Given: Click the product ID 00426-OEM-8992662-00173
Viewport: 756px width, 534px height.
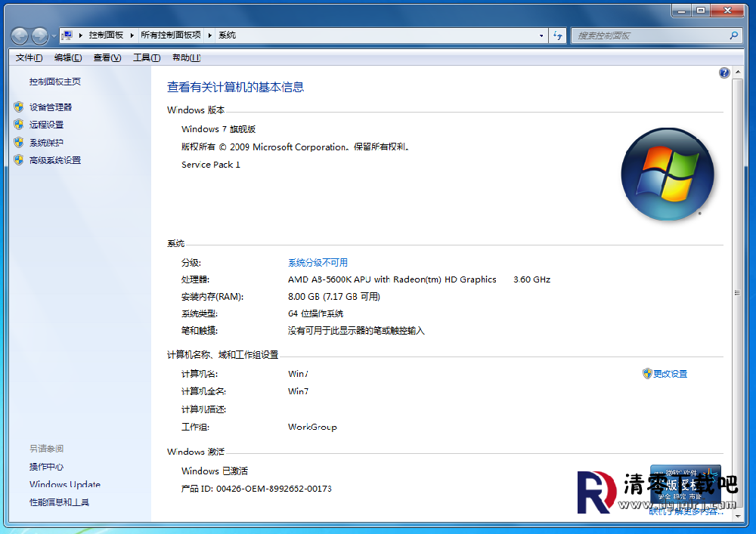Looking at the screenshot, I should tap(274, 489).
